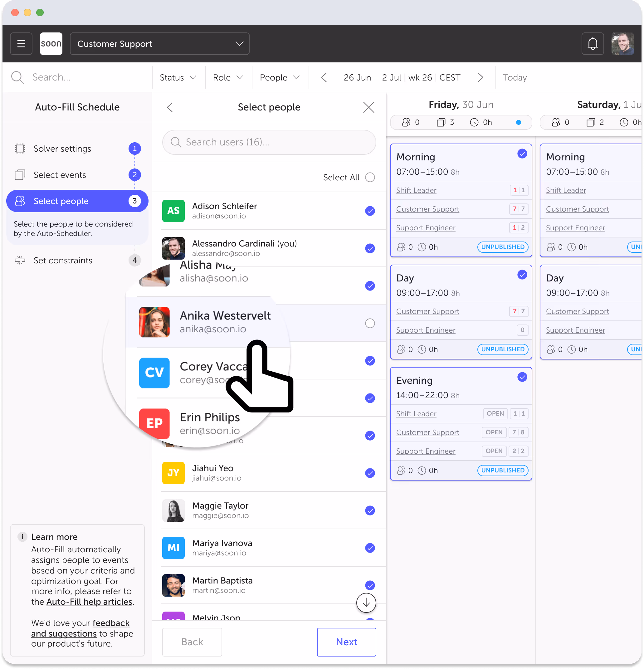Jump to Today in the schedule

(515, 77)
